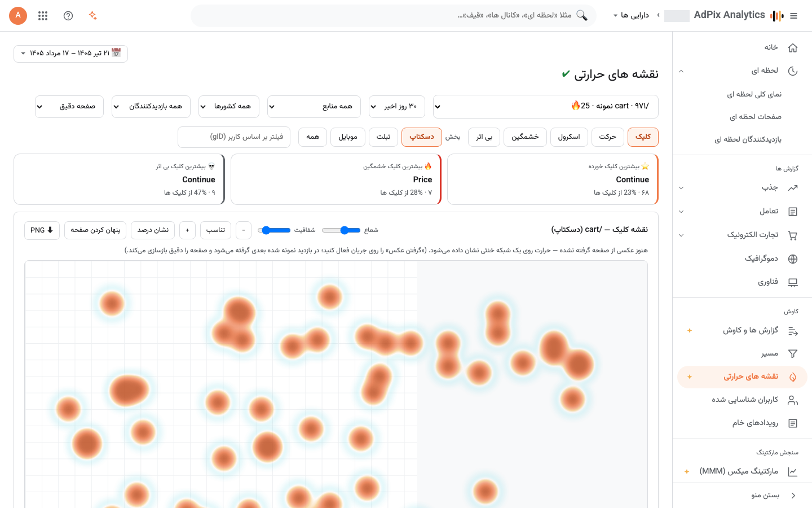Open خانه via the home icon
The image size is (812, 508).
point(793,48)
